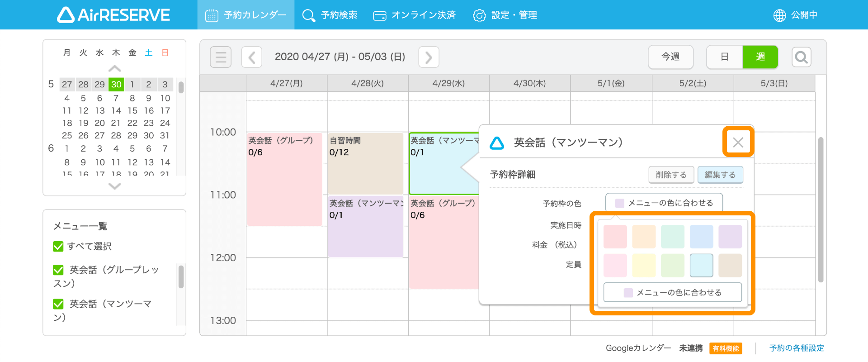
Task: Close the 英会話 (マンツーマン) popup
Action: (738, 143)
